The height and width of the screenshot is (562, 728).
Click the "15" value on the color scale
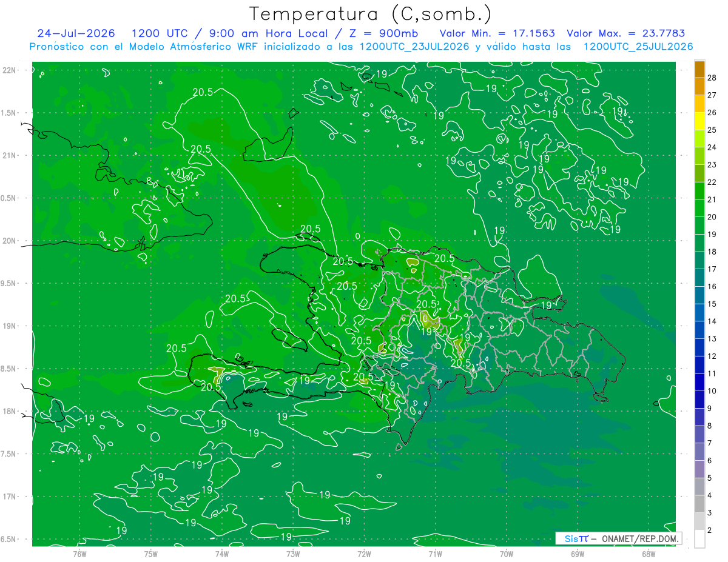click(712, 304)
